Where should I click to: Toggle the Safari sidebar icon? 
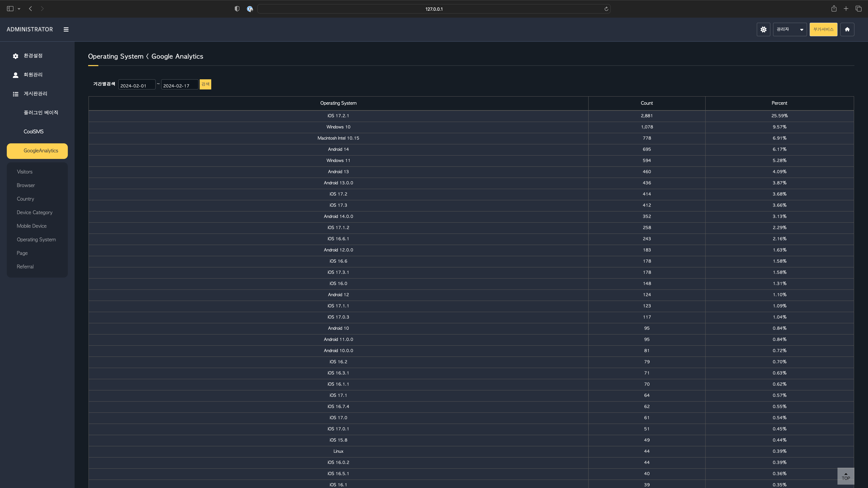(x=10, y=9)
